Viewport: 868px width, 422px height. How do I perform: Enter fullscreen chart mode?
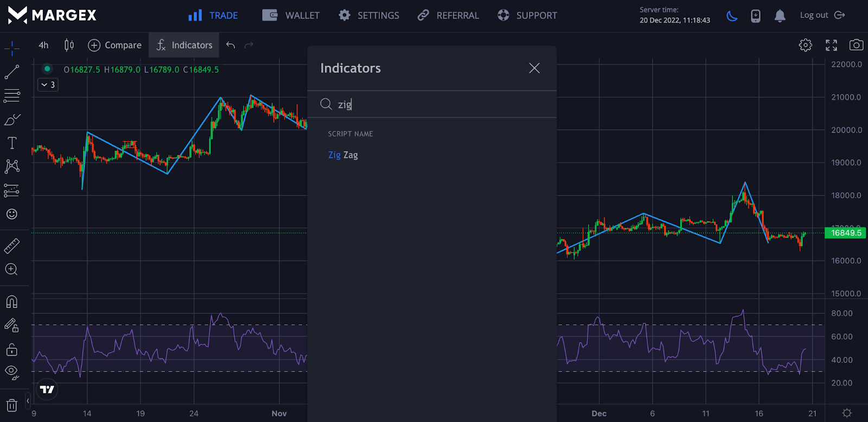pos(831,45)
